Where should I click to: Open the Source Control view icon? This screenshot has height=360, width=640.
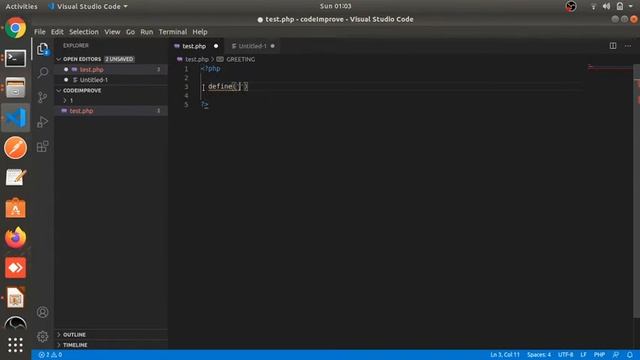click(x=42, y=97)
